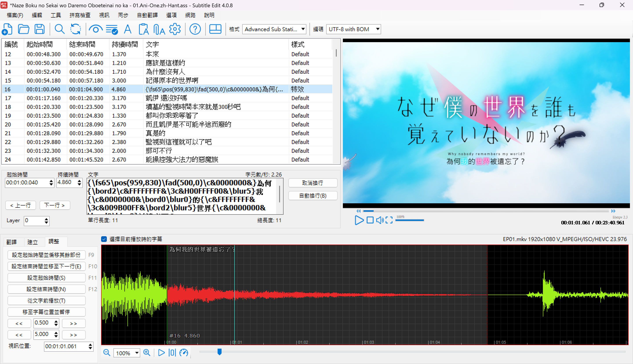The image size is (633, 364).
Task: Click the video progress seek bar
Action: tap(486, 211)
